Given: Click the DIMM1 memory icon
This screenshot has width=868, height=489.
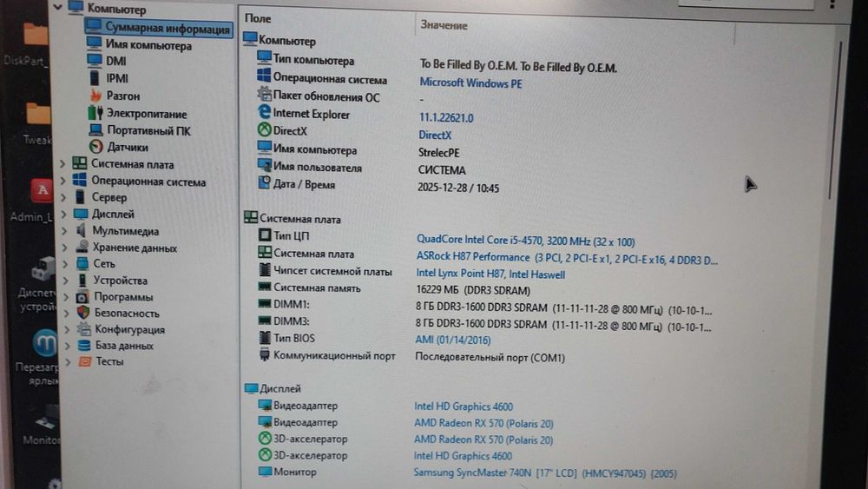Looking at the screenshot, I should tap(265, 303).
